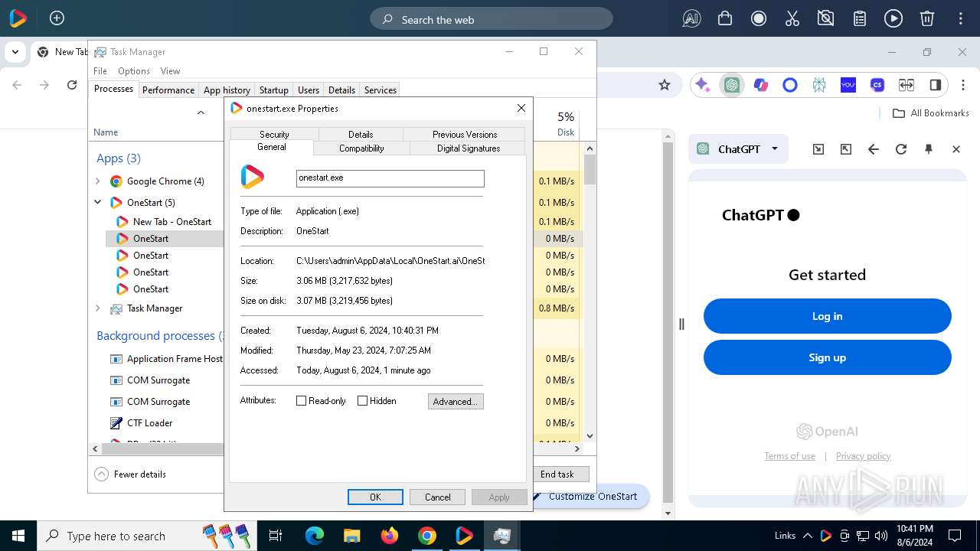Screen dimensions: 980x551
Task: Click Cancel in the Properties dialog
Action: [438, 497]
